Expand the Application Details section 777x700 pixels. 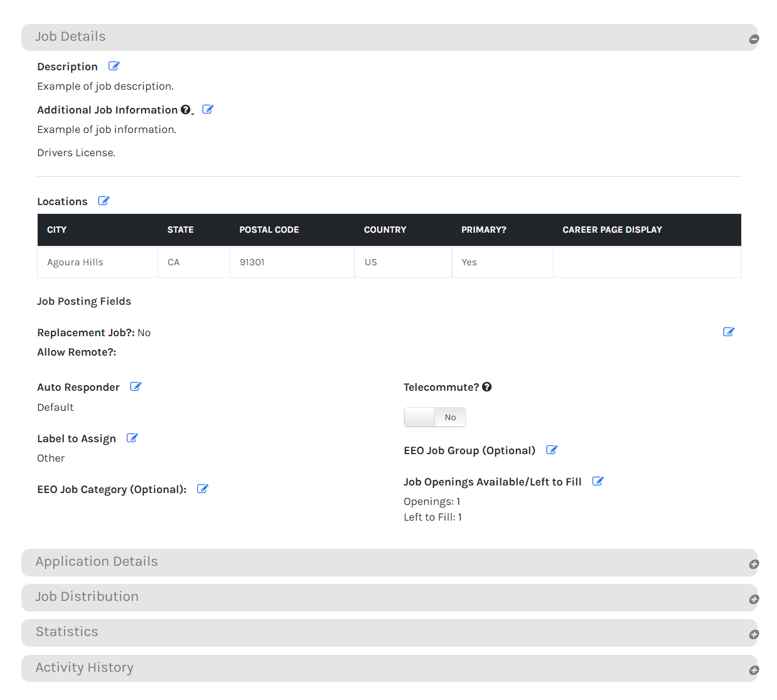point(754,564)
